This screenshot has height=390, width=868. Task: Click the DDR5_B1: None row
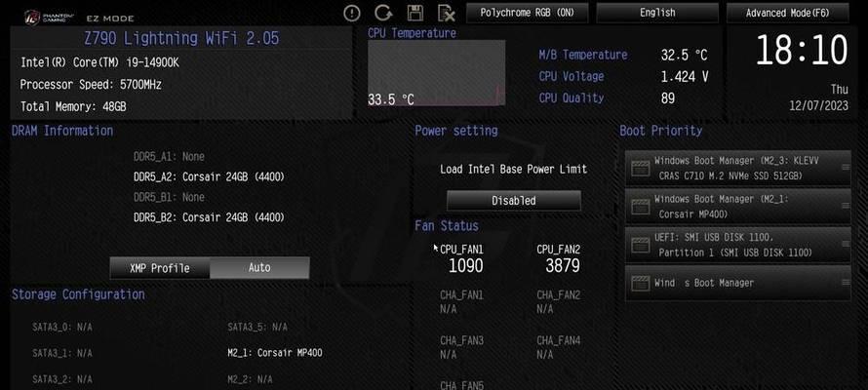(169, 198)
